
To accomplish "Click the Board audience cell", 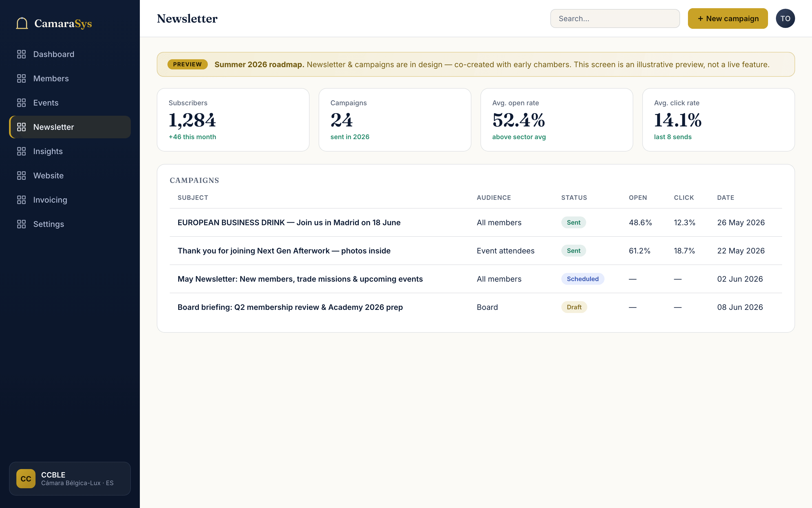I will (487, 307).
